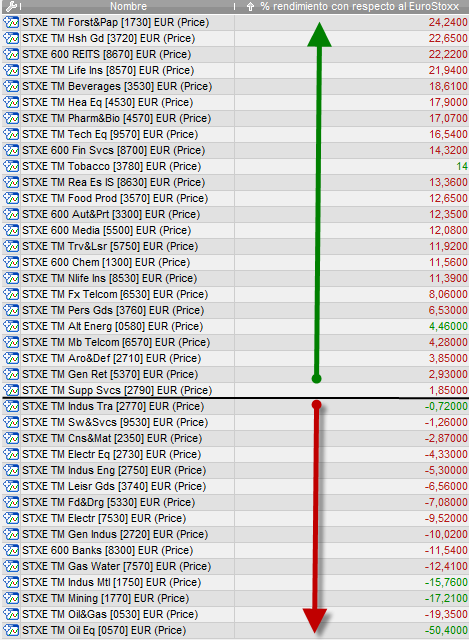The width and height of the screenshot is (469, 640).
Task: Select STXE TM Pharm&Bio list entry
Action: pyautogui.click(x=116, y=118)
